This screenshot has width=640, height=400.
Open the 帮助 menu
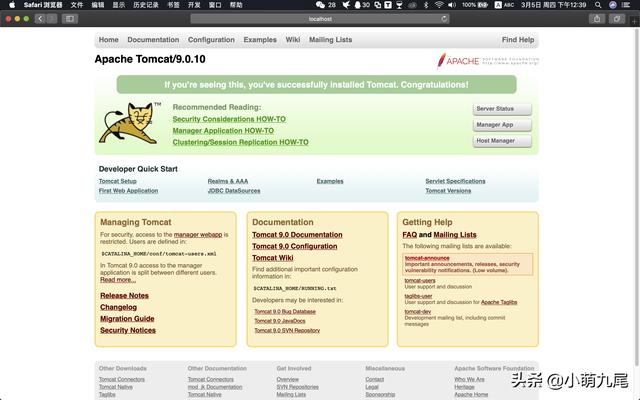[236, 5]
